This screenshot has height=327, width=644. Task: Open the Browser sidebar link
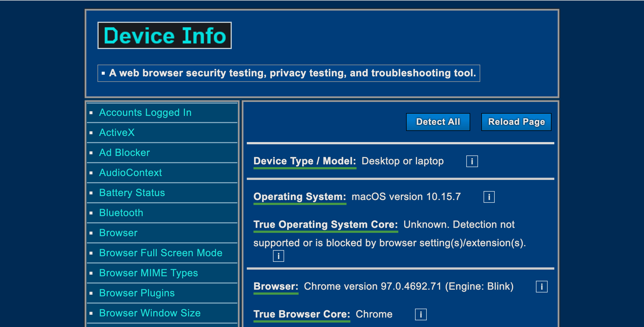[118, 233]
